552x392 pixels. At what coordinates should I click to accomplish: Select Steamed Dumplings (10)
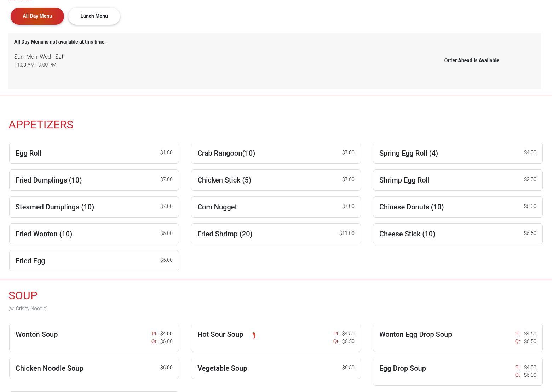(94, 207)
